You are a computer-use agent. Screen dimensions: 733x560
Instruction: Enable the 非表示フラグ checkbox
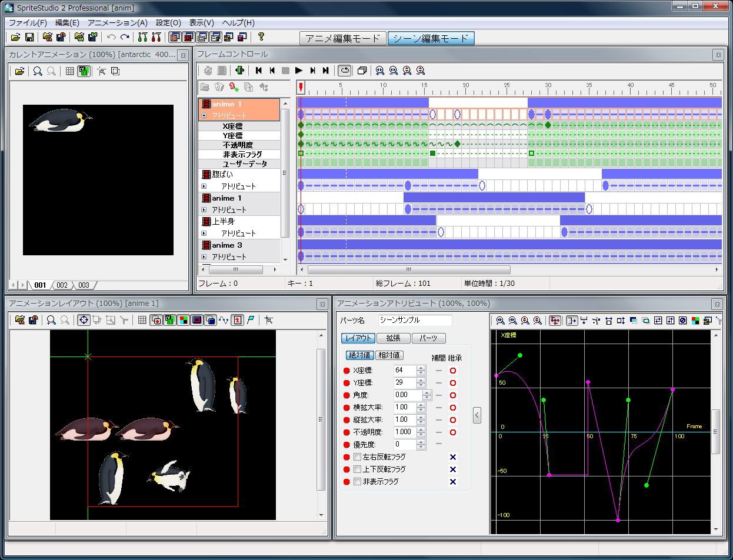click(x=356, y=482)
